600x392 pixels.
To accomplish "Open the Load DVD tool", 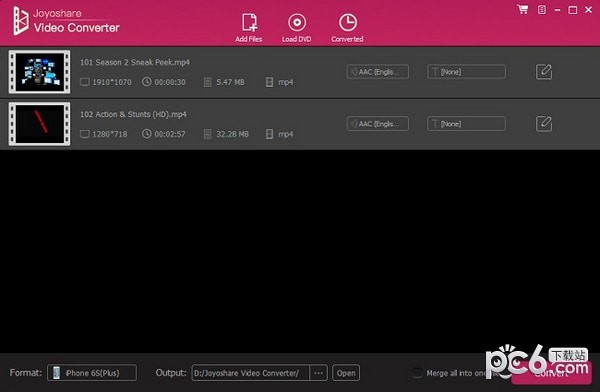I will click(297, 28).
